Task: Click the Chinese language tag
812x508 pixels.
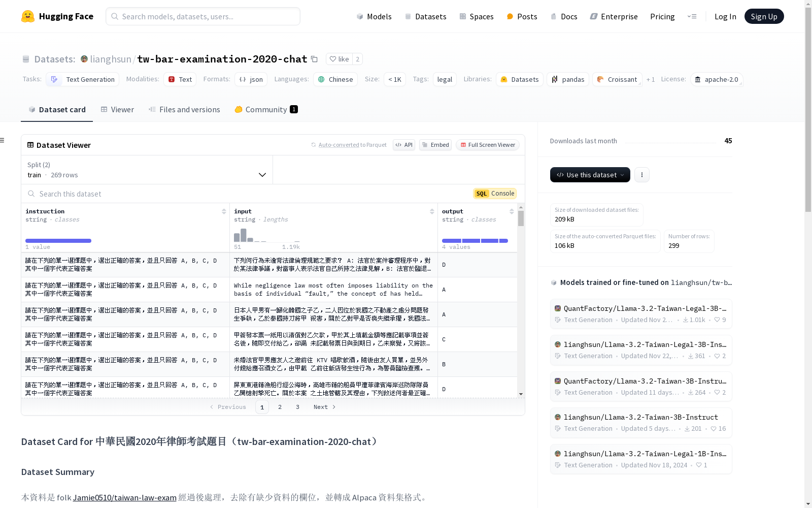Action: click(x=335, y=79)
